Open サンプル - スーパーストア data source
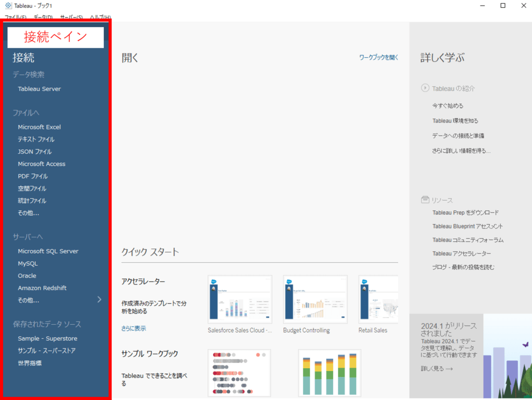This screenshot has height=400, width=532. pyautogui.click(x=46, y=351)
